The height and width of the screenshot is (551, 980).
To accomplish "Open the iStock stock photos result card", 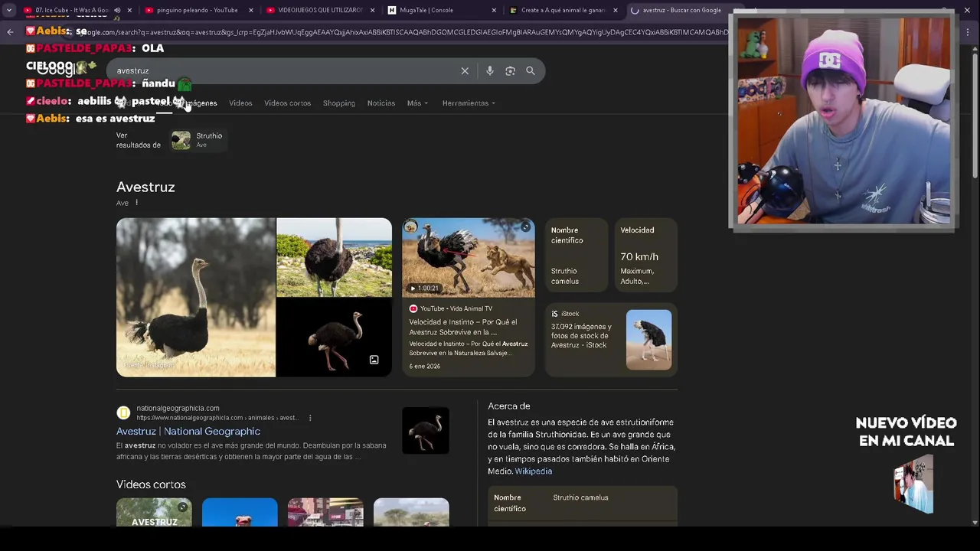I will pos(611,340).
